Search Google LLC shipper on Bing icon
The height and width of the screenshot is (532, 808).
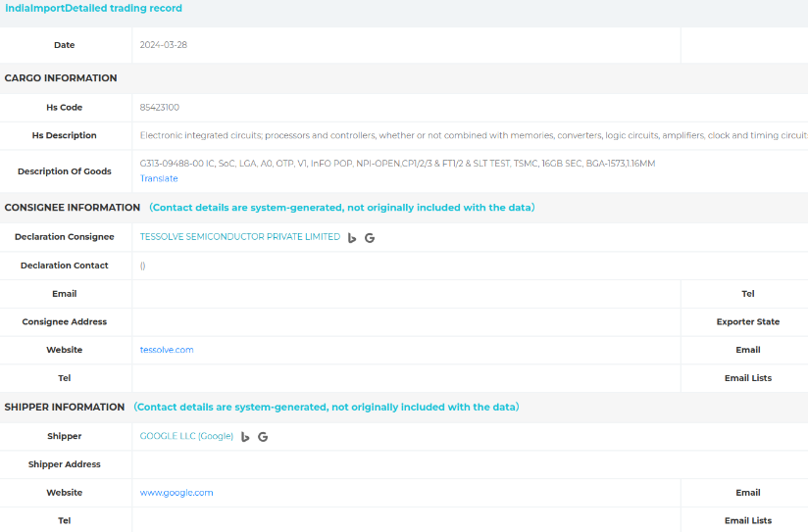[245, 437]
